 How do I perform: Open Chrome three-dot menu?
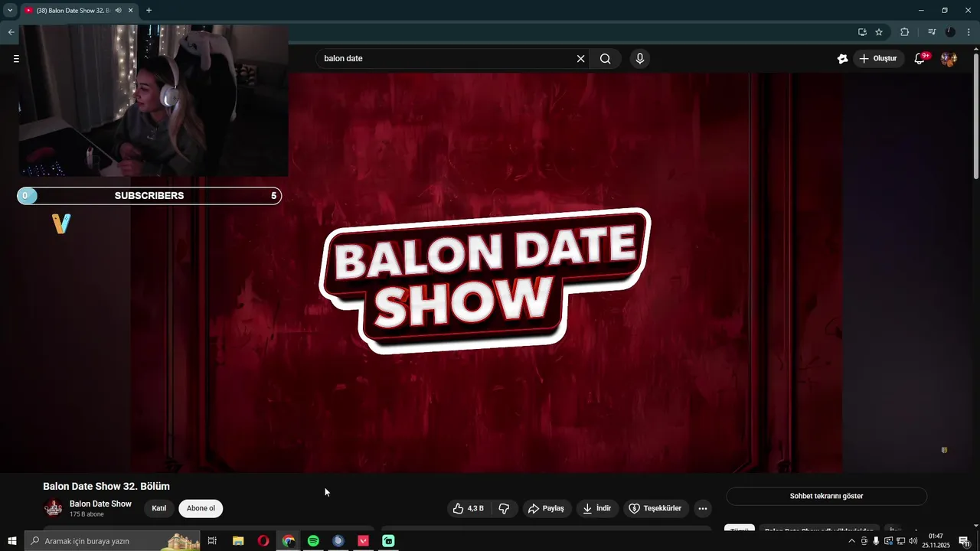(969, 32)
